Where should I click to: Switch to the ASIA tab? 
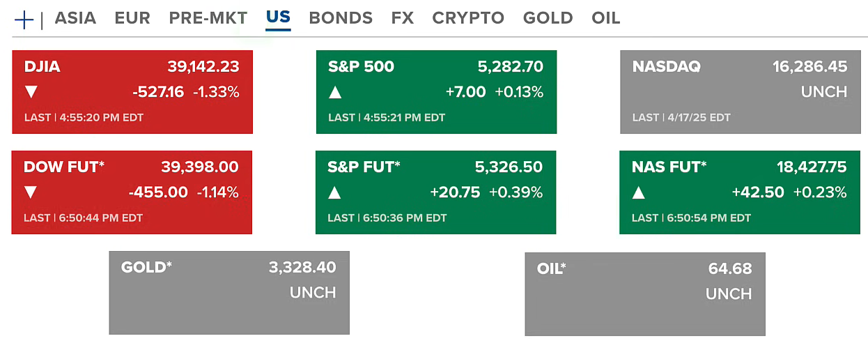coord(75,18)
